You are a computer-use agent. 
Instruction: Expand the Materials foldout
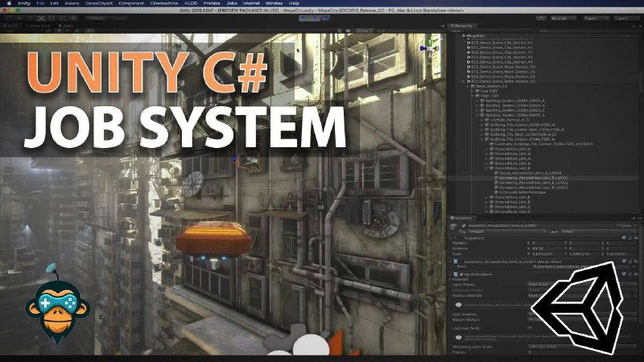pos(452,279)
